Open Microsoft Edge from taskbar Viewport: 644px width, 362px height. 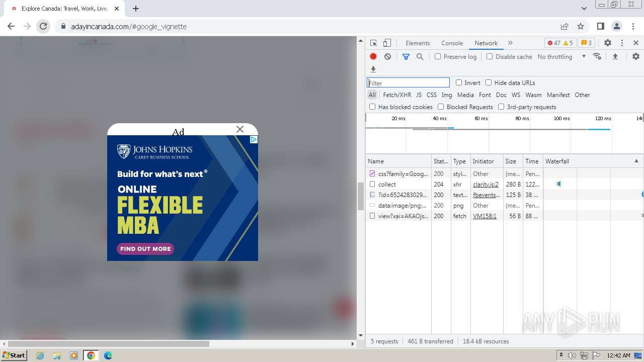pyautogui.click(x=108, y=355)
